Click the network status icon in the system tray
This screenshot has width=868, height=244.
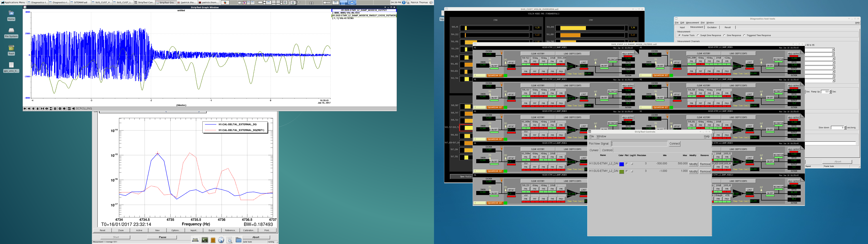click(408, 2)
